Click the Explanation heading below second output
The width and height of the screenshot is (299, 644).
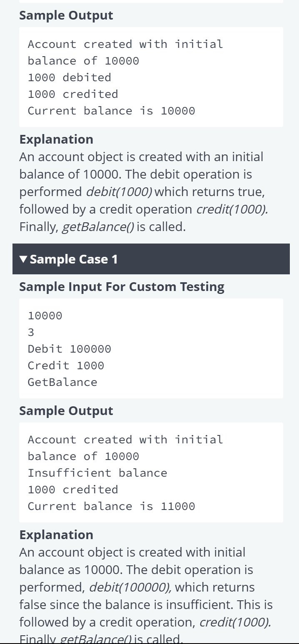[x=56, y=535]
